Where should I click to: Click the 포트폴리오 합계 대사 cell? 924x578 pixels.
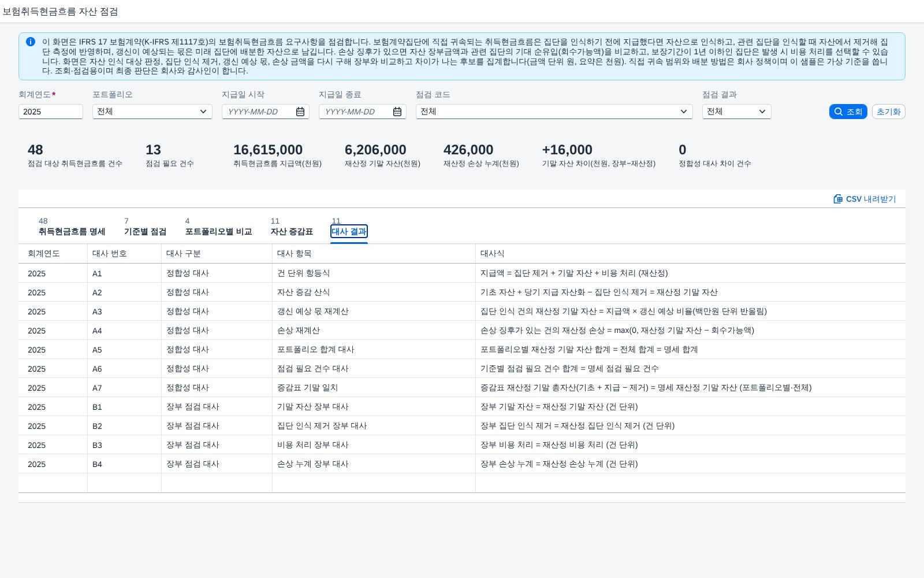coord(374,350)
